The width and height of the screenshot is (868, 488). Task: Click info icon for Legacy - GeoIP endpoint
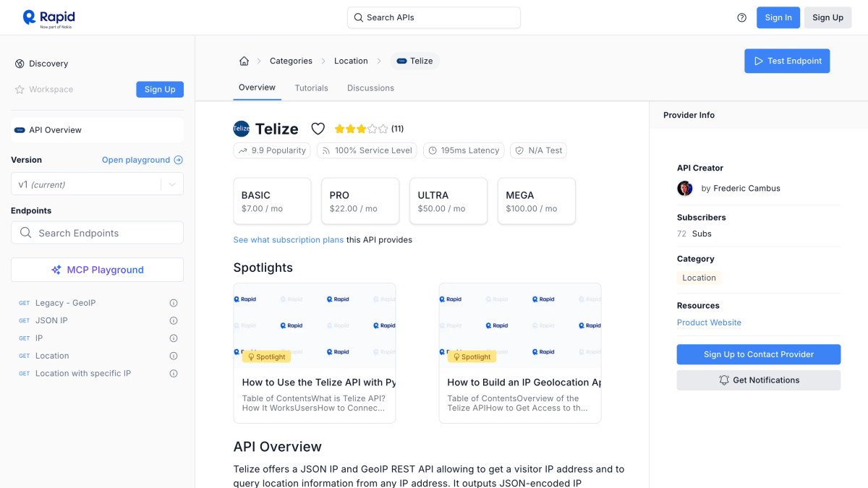[174, 303]
